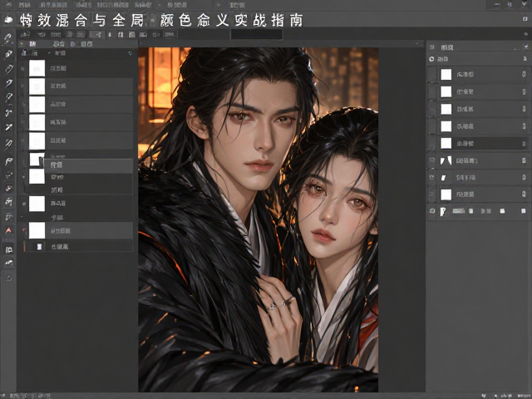
Task: Select the first layer thumbnail in left panel
Action: tap(37, 68)
